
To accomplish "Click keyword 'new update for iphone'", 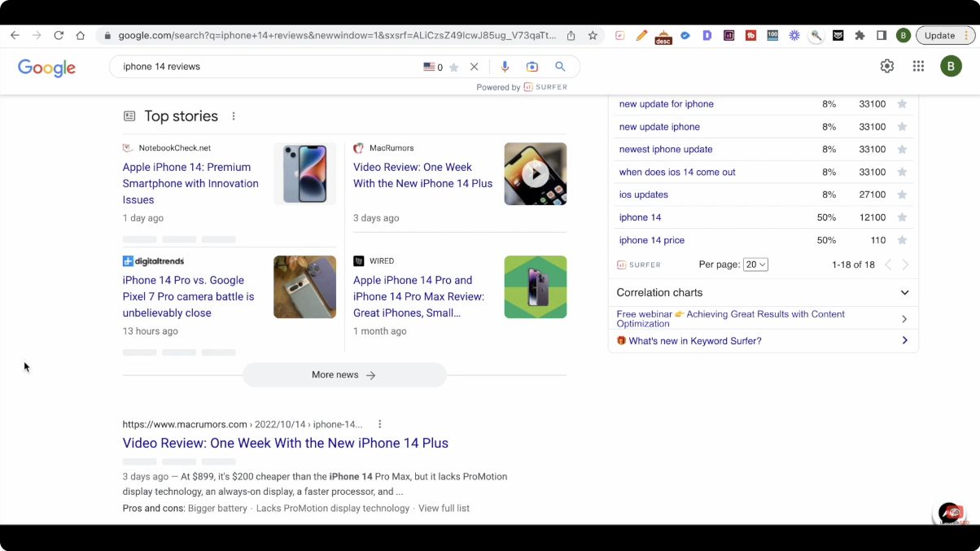I will pos(666,103).
